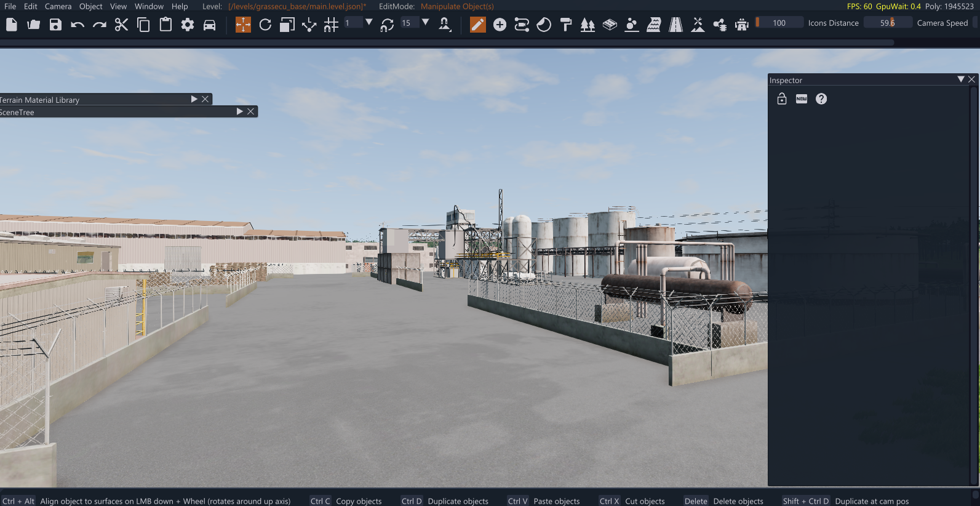Select the Rotate gizmo tool
Viewport: 980px width, 506px height.
(265, 25)
